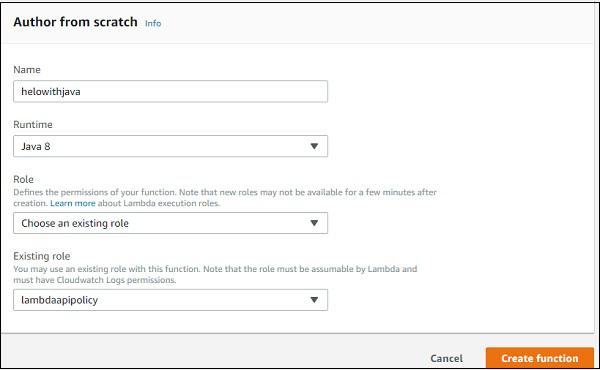The width and height of the screenshot is (600, 370).
Task: Click the Author from scratch heading
Action: click(x=75, y=22)
